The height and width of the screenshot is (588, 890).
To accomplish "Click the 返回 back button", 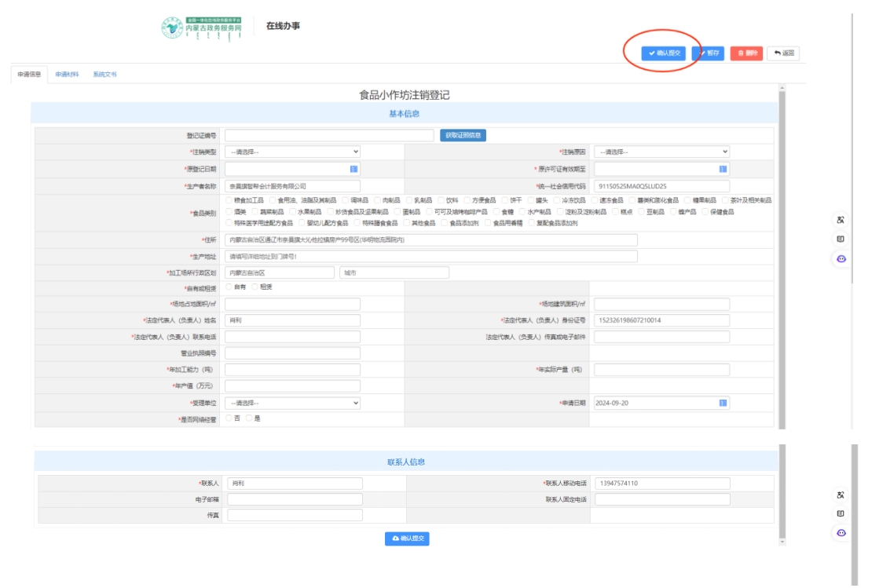I will (x=783, y=53).
